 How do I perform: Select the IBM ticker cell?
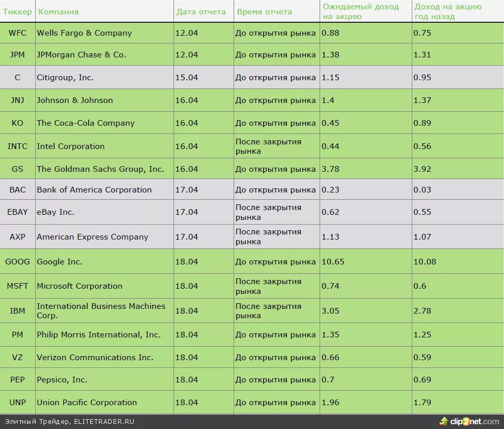tap(18, 310)
